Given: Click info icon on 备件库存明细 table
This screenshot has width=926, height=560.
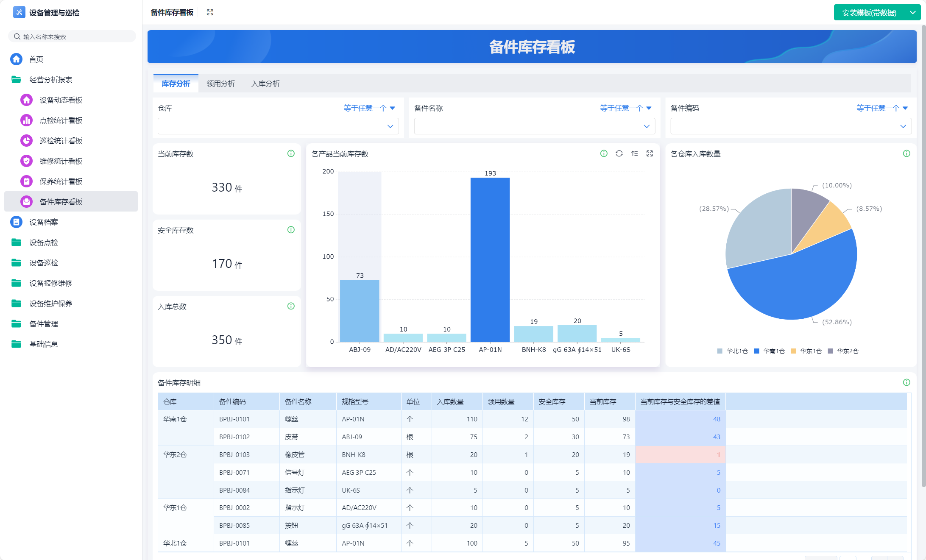Looking at the screenshot, I should pyautogui.click(x=906, y=382).
